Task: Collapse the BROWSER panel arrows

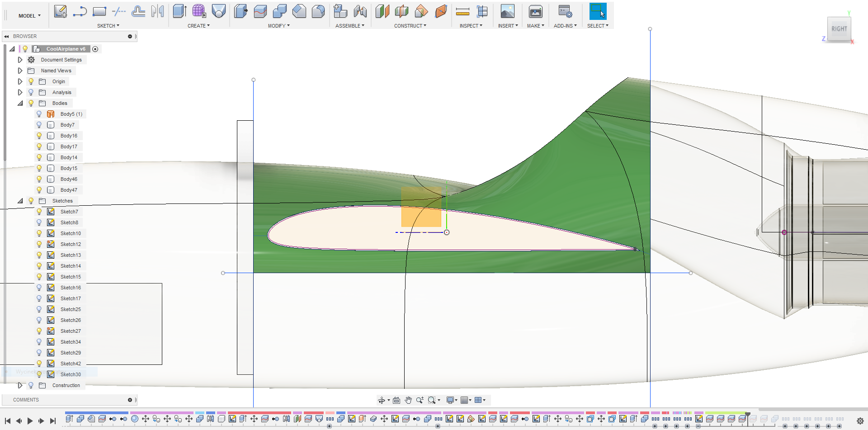Action: [7, 36]
